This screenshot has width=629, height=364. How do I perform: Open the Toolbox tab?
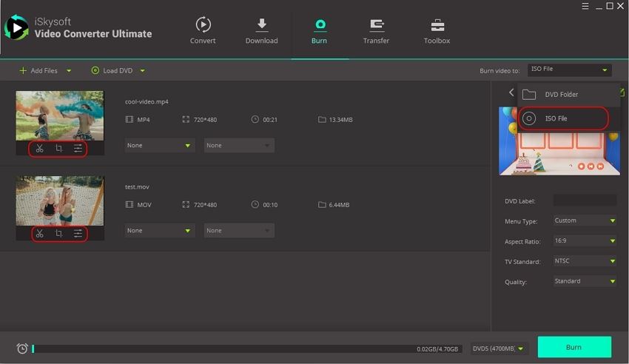[437, 30]
